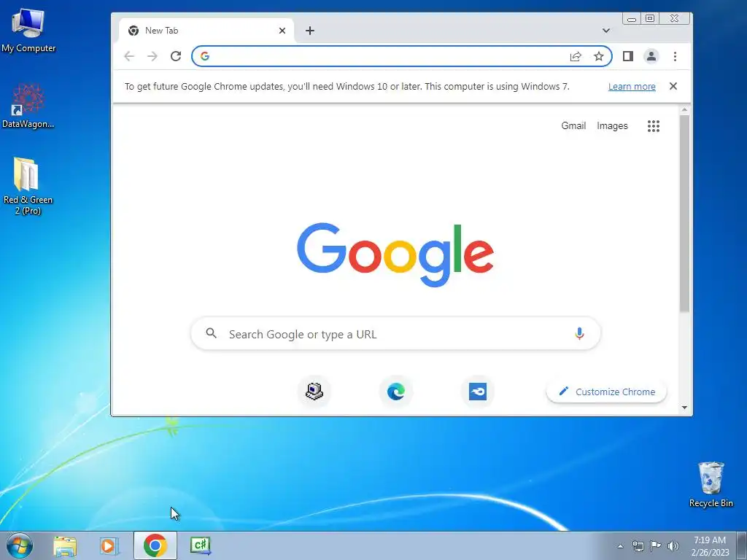The image size is (747, 560).
Task: Open the Images link
Action: [x=612, y=125]
